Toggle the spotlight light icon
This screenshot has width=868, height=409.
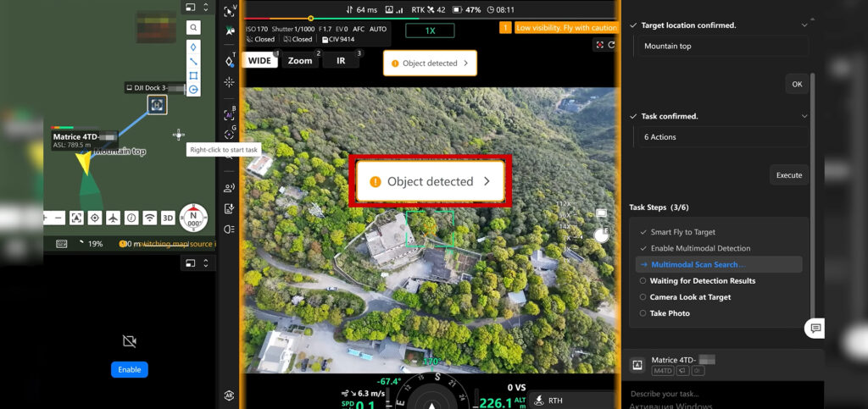pyautogui.click(x=229, y=229)
